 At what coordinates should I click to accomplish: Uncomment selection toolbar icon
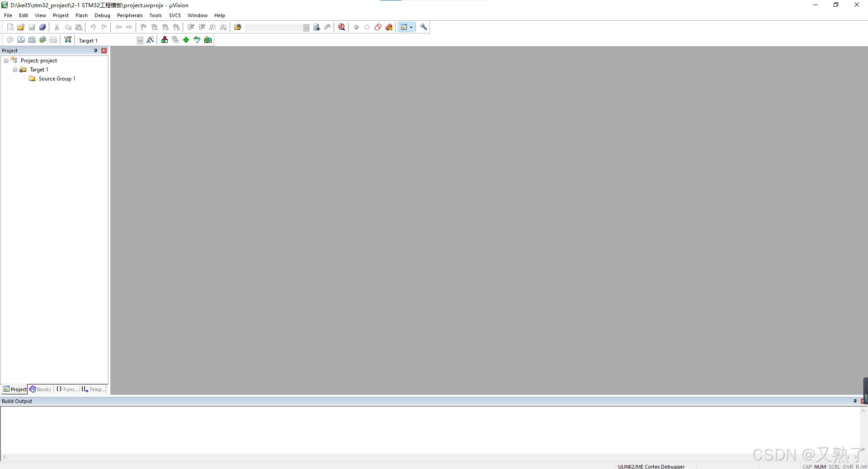click(223, 27)
